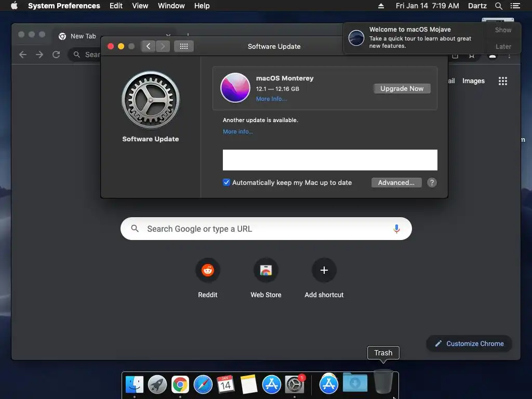Show all preferences grid button
The width and height of the screenshot is (532, 399).
click(x=184, y=46)
